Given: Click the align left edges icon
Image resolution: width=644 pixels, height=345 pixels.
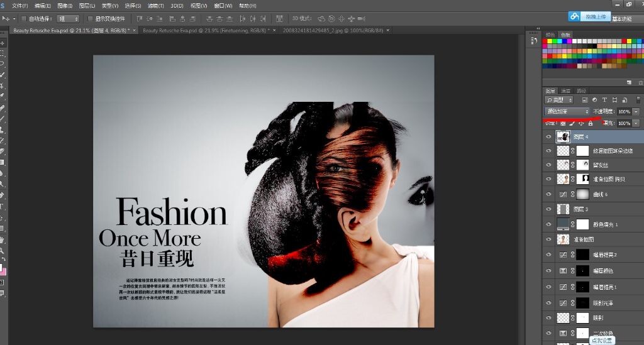Looking at the screenshot, I should coord(172,18).
